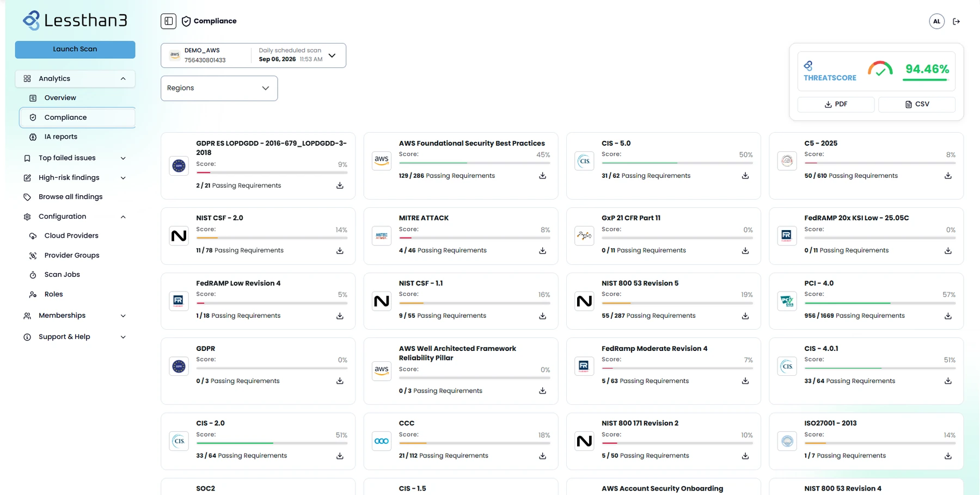The height and width of the screenshot is (495, 980).
Task: Open the AL user avatar
Action: (x=936, y=22)
